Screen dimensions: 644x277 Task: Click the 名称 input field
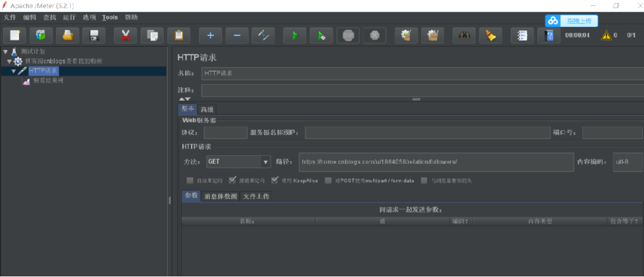(x=423, y=73)
